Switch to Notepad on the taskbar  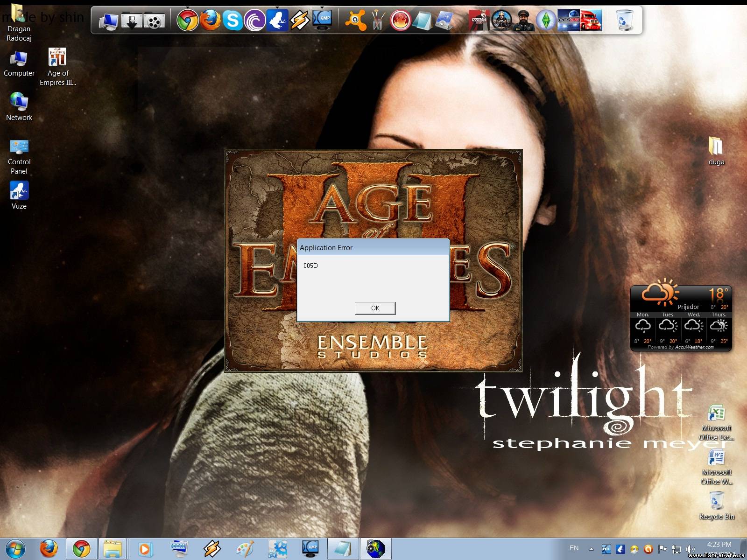coord(343,549)
